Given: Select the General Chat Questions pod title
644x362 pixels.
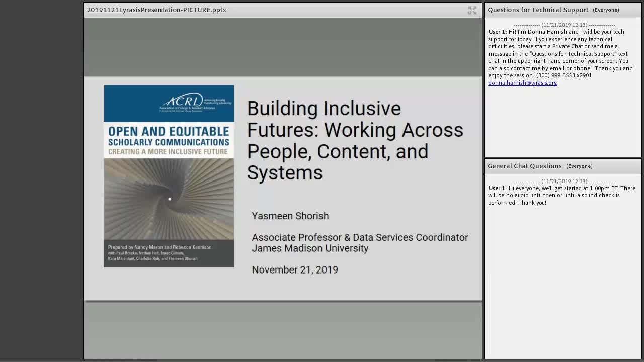Looking at the screenshot, I should pos(525,166).
